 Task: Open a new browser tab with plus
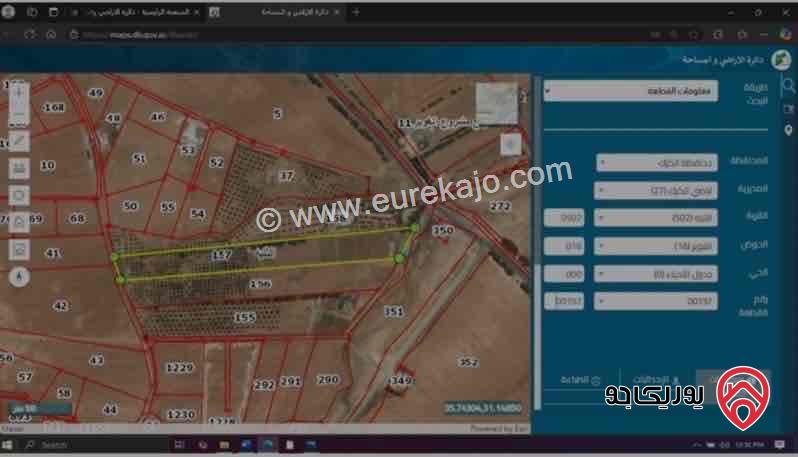pyautogui.click(x=356, y=12)
